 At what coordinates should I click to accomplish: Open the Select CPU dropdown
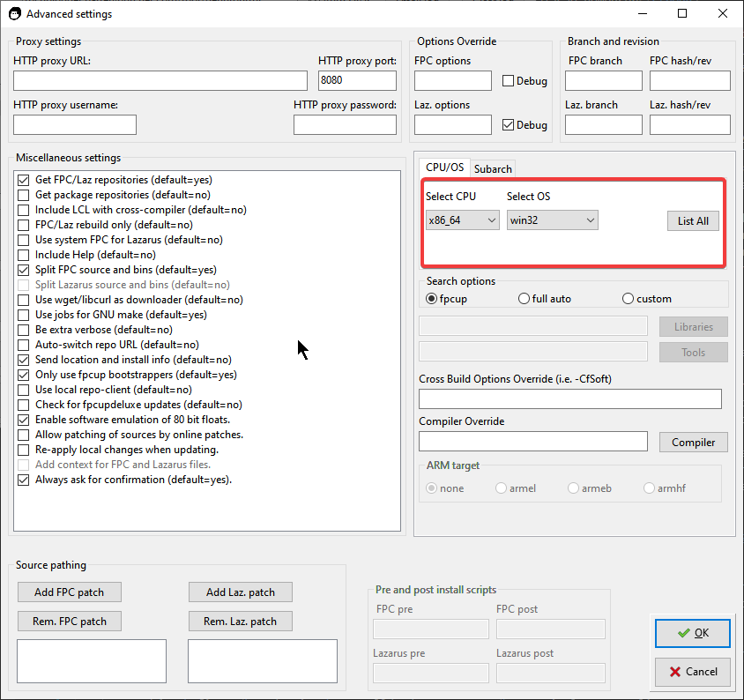coord(462,220)
